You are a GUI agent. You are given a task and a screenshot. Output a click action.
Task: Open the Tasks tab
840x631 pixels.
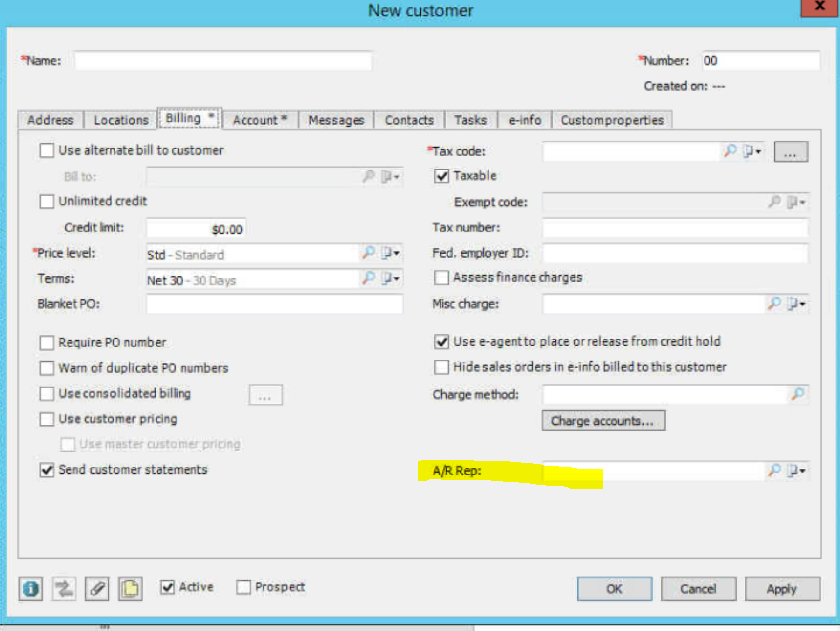tap(471, 120)
